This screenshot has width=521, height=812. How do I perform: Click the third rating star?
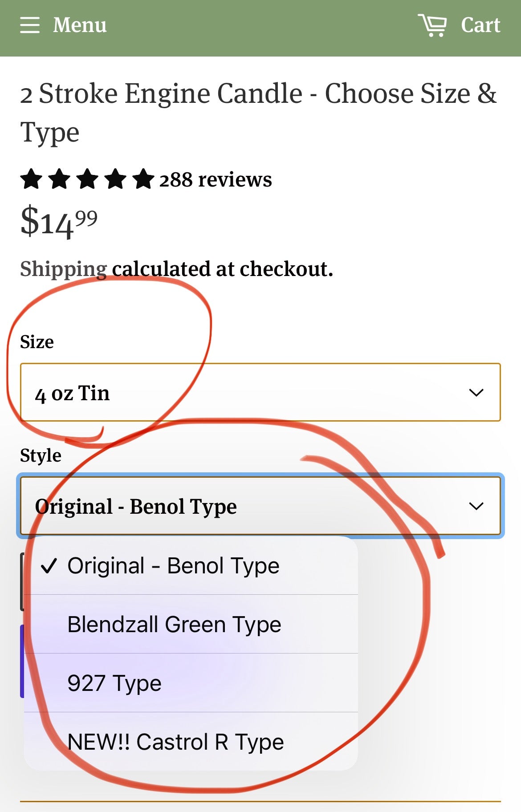coord(87,179)
